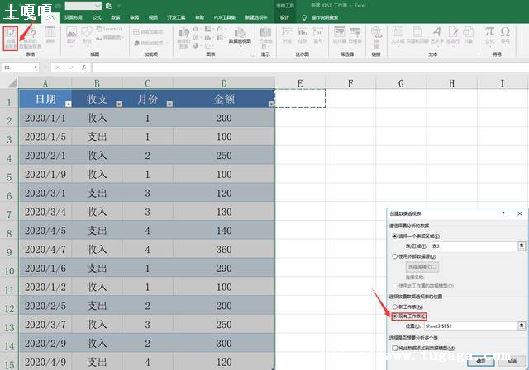Click the formula bar enter checkmark icon
The height and width of the screenshot is (370, 529).
(71, 68)
